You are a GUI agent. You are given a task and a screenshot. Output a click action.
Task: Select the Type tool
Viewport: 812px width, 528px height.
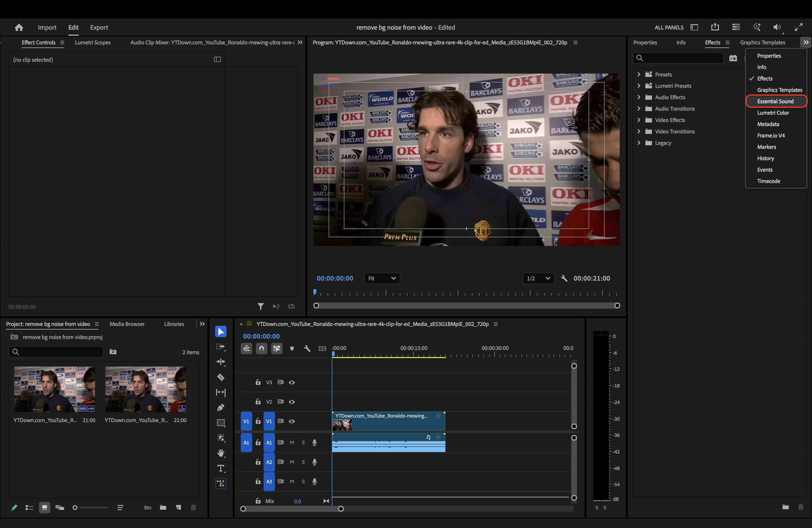pyautogui.click(x=221, y=468)
